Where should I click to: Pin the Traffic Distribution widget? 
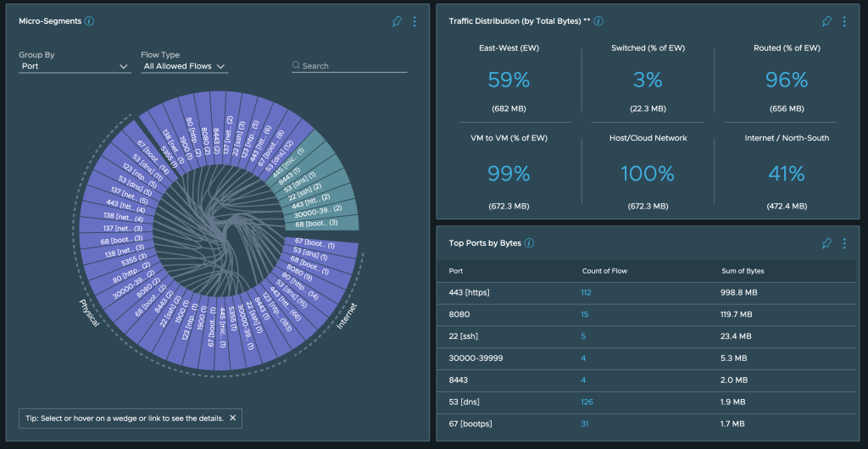[x=826, y=21]
